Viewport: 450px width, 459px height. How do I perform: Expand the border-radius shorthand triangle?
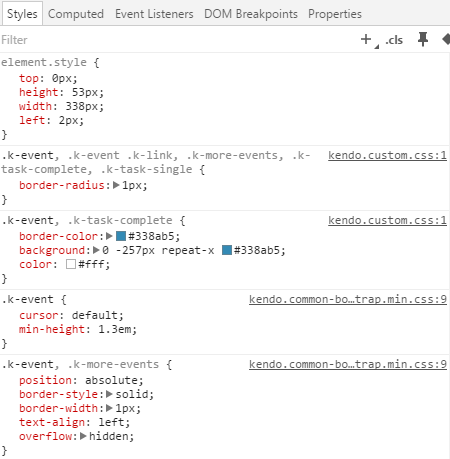[116, 185]
